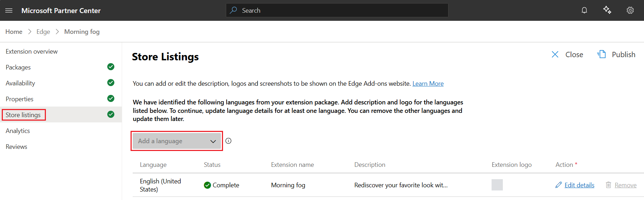Click the Complete status checkmark icon

[207, 185]
